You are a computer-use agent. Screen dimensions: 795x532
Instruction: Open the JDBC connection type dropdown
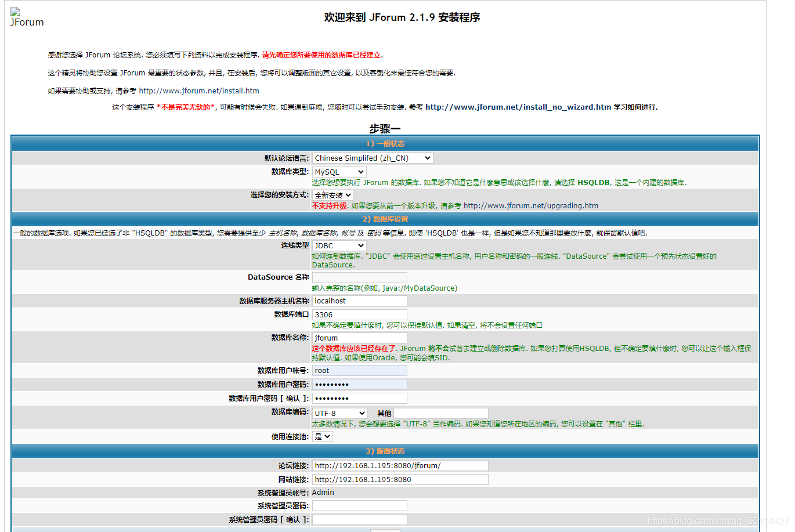[x=339, y=245]
